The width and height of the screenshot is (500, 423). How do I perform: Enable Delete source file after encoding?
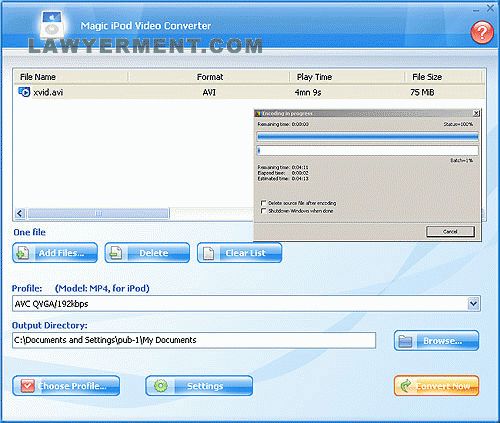(263, 203)
